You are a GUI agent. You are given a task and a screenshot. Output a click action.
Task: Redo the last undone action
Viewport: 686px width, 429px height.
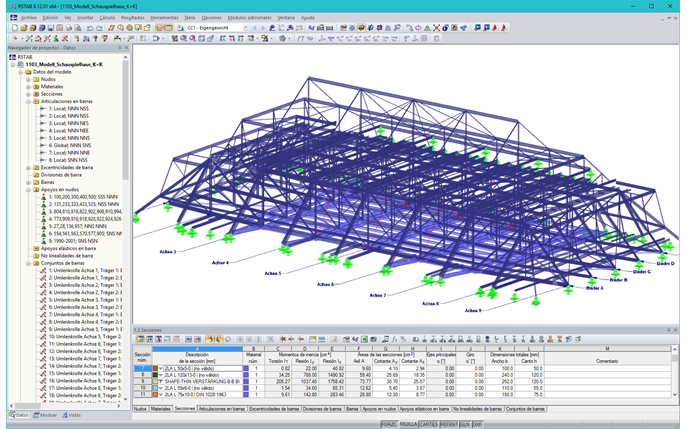tap(99, 28)
